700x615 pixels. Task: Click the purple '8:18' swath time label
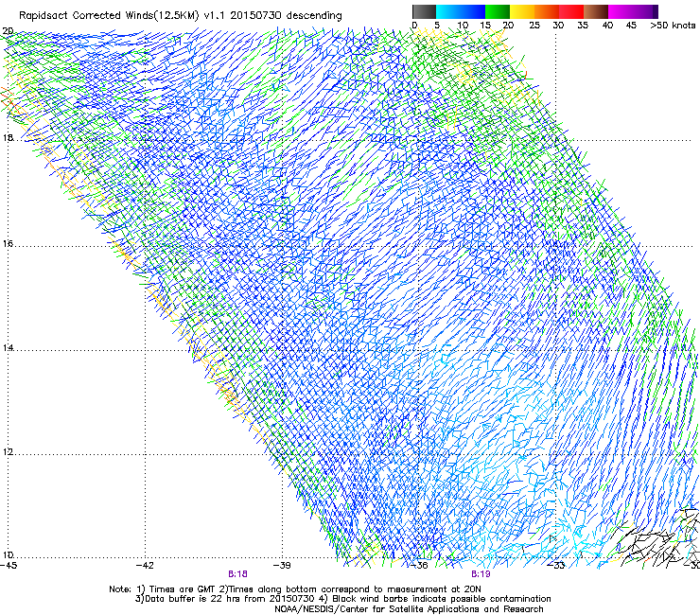(237, 574)
